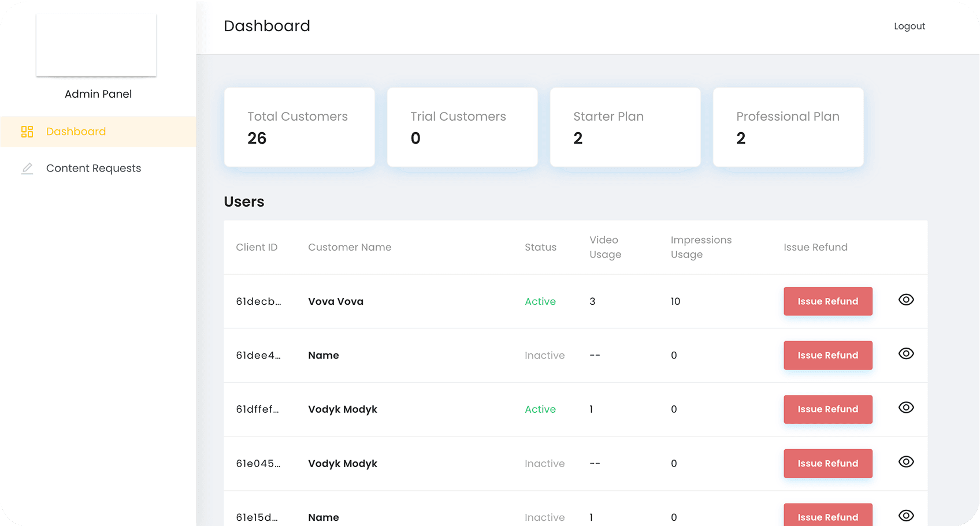Click the Dashboard grid icon in sidebar
Image resolution: width=980 pixels, height=526 pixels.
pos(27,132)
